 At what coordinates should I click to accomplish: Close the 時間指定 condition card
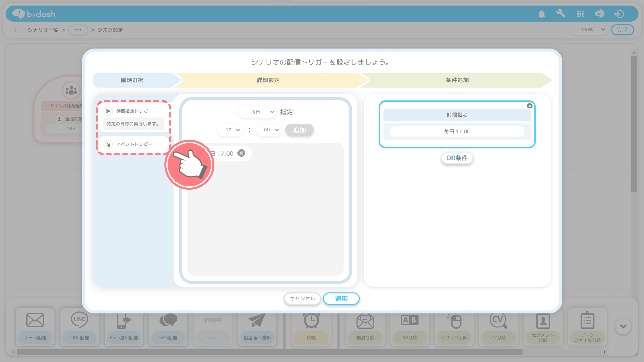coord(530,106)
